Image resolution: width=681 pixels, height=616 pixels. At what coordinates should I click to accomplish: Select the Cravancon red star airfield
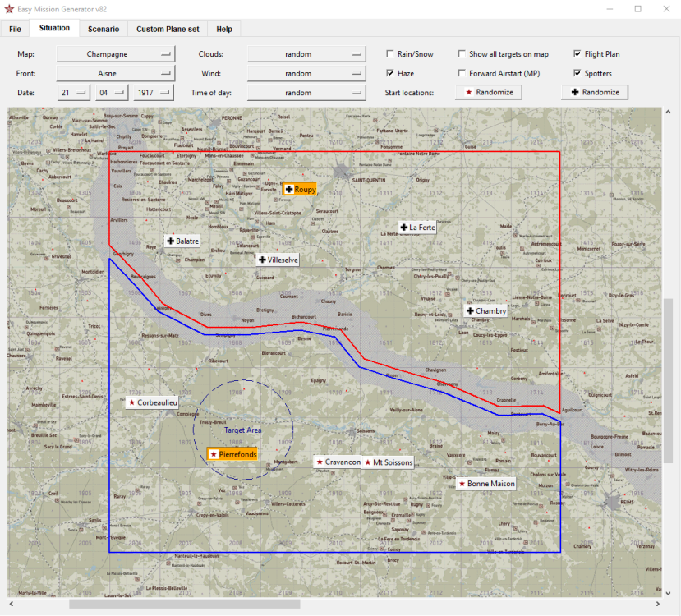click(x=338, y=462)
